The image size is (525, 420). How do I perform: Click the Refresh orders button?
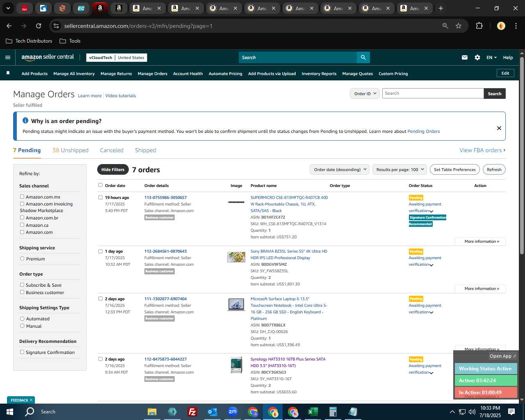pos(494,169)
